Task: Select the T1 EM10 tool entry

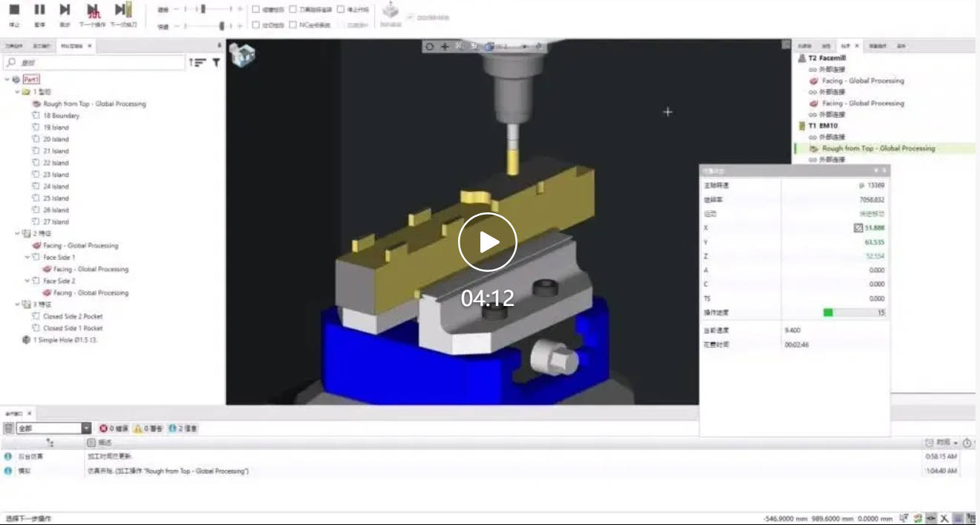Action: tap(826, 125)
